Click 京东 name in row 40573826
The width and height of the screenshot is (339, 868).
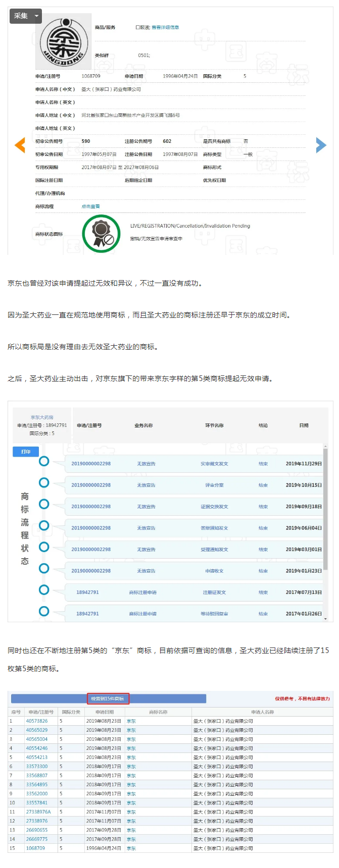click(x=131, y=721)
